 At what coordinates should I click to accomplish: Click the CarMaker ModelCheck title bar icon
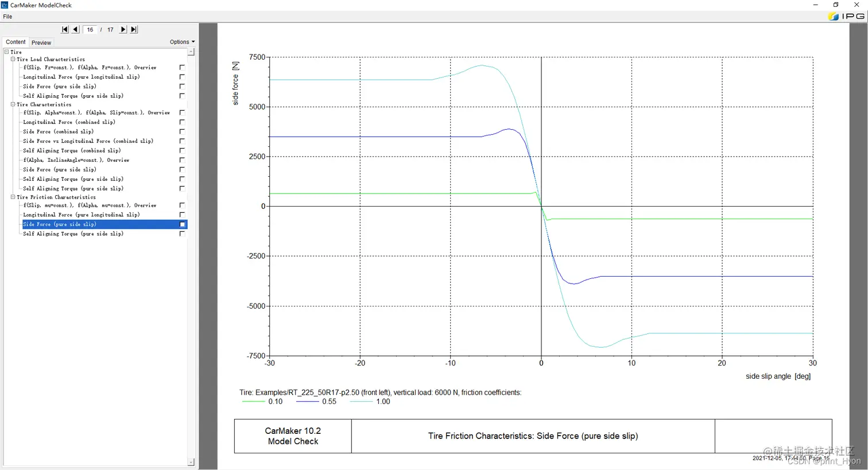pyautogui.click(x=5, y=5)
